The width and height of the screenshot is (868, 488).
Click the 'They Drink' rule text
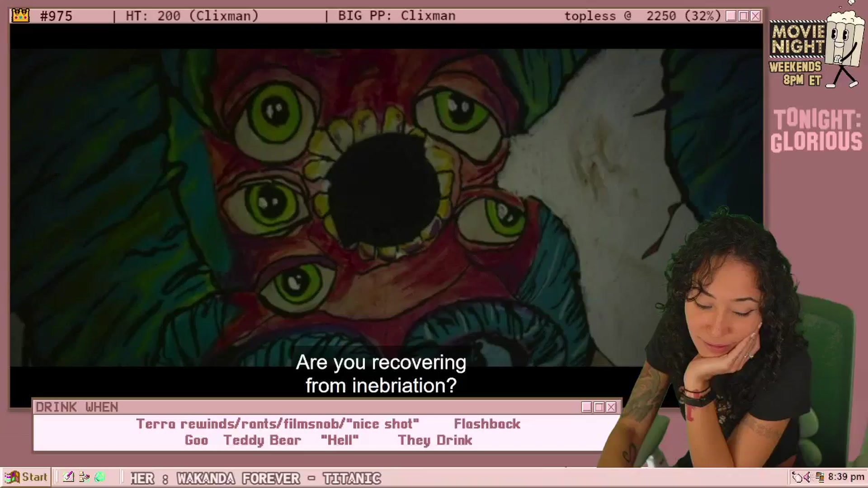click(435, 440)
